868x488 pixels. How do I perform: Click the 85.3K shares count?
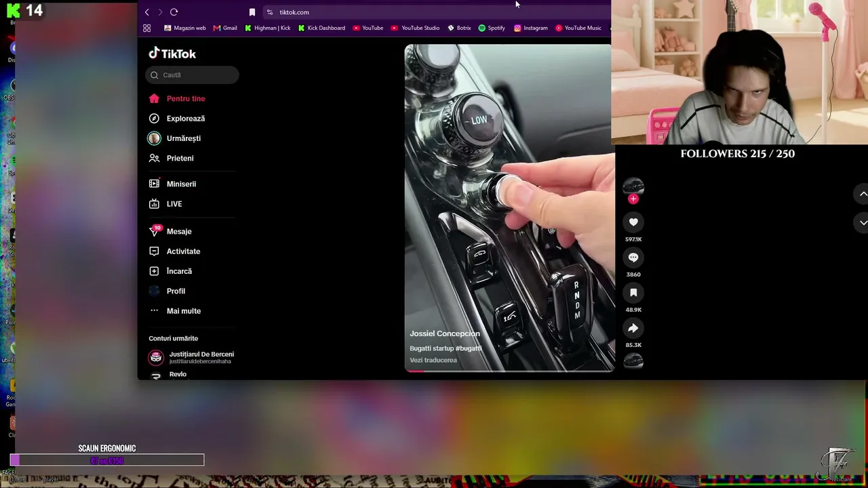tap(633, 345)
